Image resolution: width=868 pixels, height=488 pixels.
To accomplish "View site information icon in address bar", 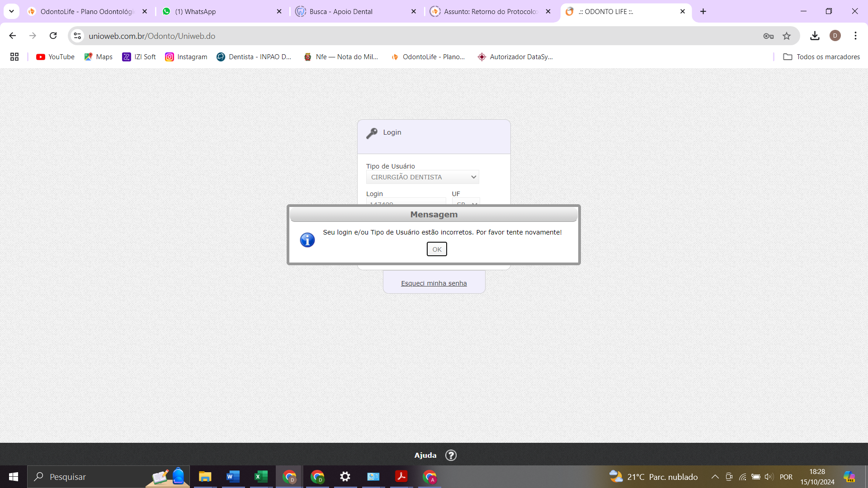I will pyautogui.click(x=77, y=36).
